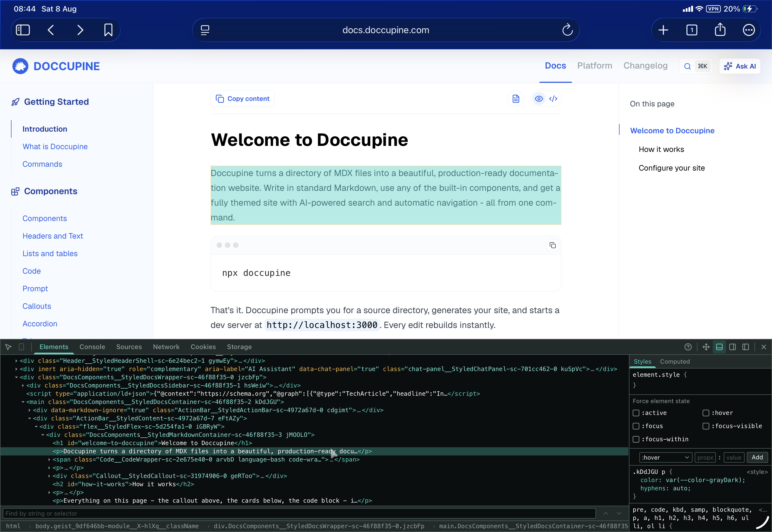Click the docs.doccupine.com address bar
Viewport: 772px width, 532px height.
[385, 30]
